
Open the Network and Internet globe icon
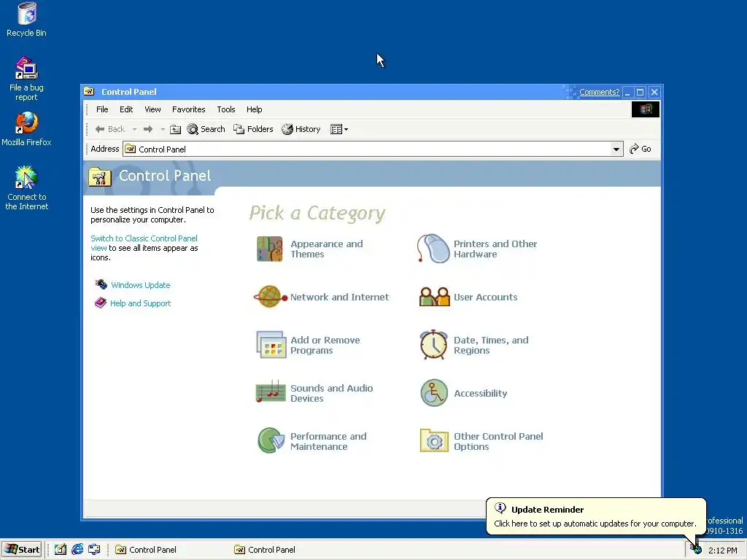coord(270,297)
